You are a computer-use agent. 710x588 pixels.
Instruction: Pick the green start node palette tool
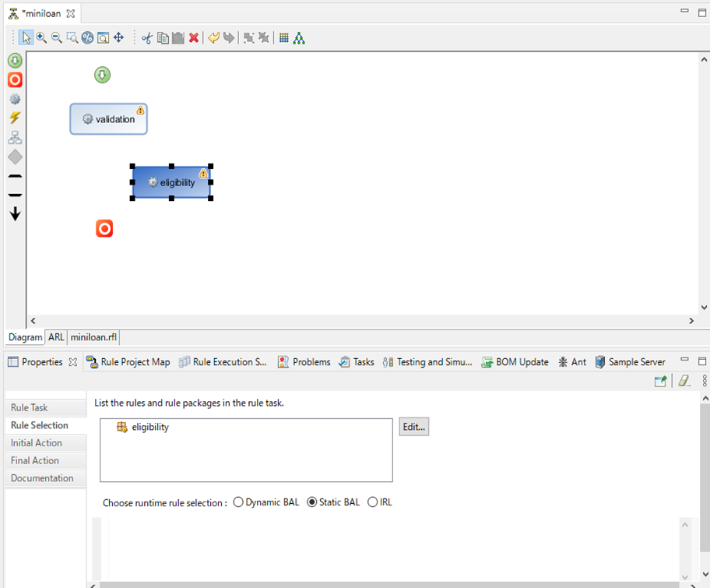[15, 60]
